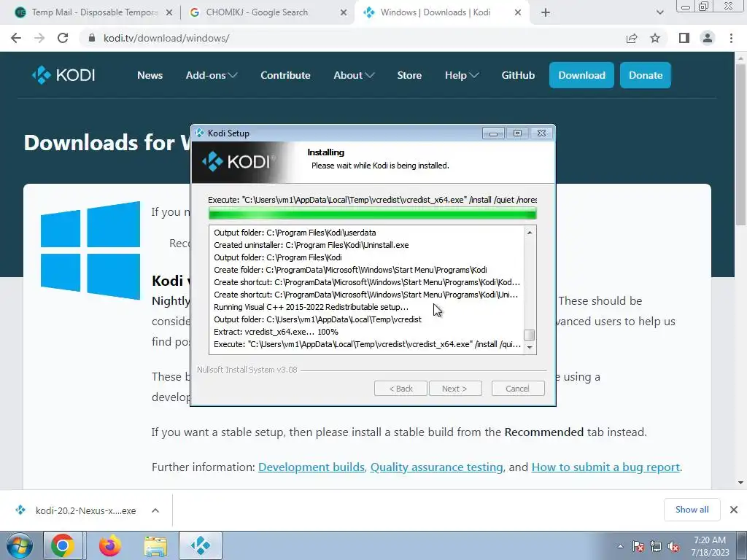
Task: Share this page using the share icon
Action: [632, 38]
